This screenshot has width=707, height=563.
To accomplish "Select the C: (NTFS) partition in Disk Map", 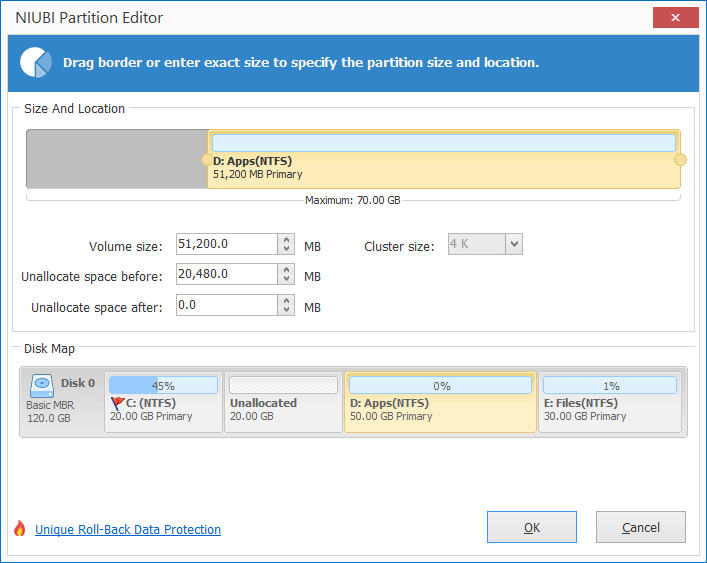I will click(x=163, y=402).
